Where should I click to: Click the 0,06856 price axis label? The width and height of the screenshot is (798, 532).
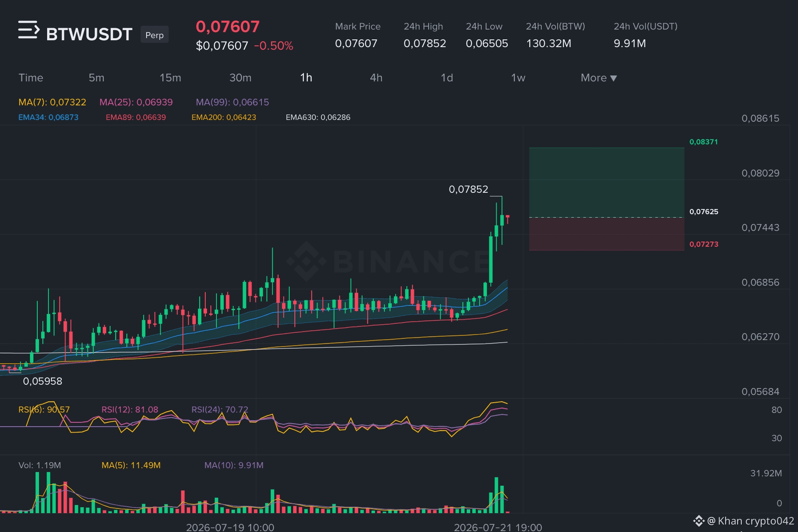760,282
